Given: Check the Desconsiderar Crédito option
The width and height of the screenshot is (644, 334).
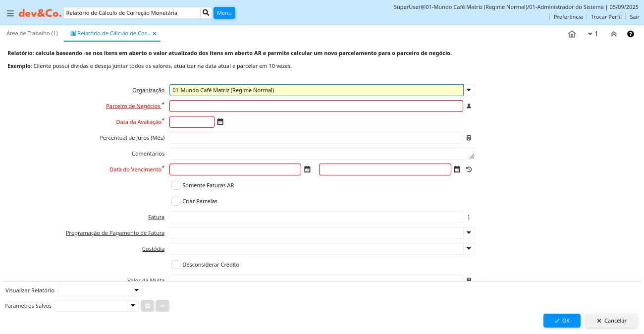Looking at the screenshot, I should coord(176,265).
